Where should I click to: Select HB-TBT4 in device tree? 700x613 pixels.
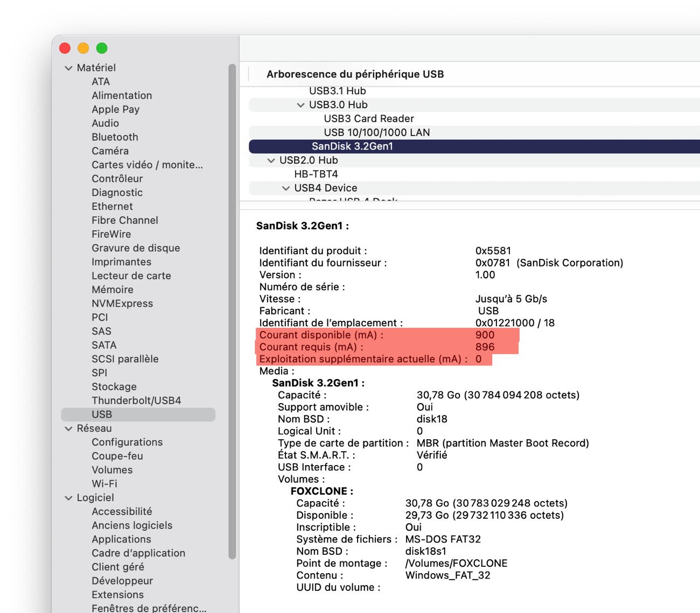pyautogui.click(x=316, y=174)
